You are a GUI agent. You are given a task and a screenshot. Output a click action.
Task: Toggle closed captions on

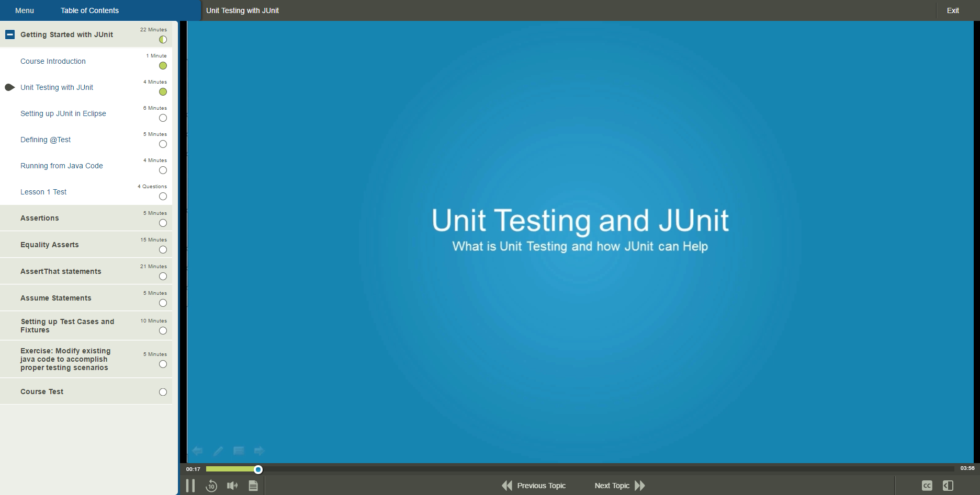pyautogui.click(x=926, y=485)
